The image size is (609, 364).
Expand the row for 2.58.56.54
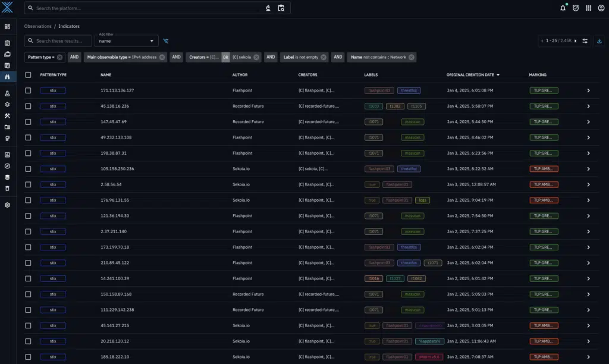point(588,184)
